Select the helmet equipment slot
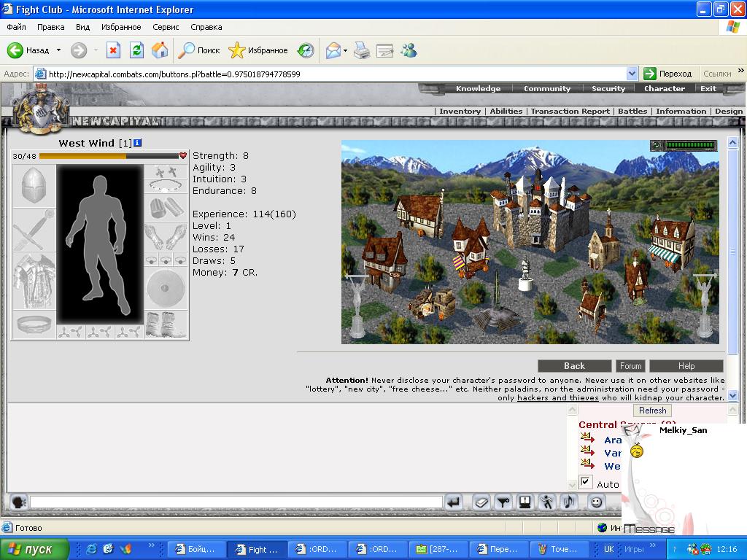747x560 pixels. tap(34, 186)
